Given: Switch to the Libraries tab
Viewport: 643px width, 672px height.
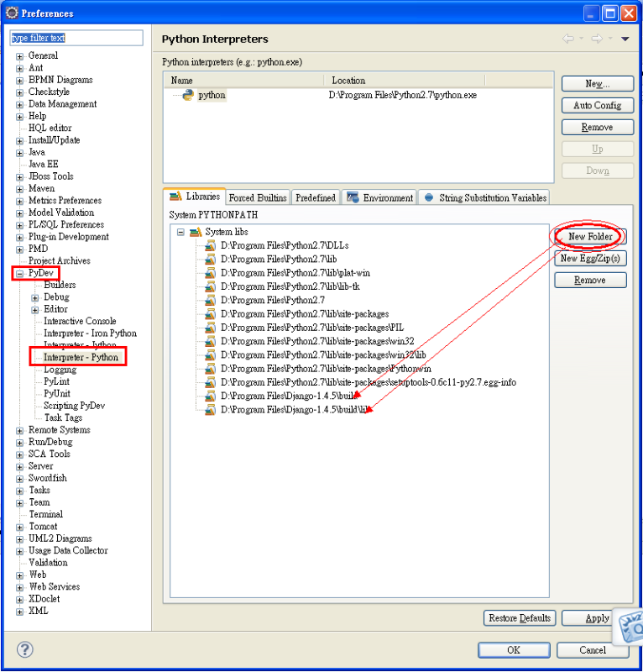Looking at the screenshot, I should point(195,197).
